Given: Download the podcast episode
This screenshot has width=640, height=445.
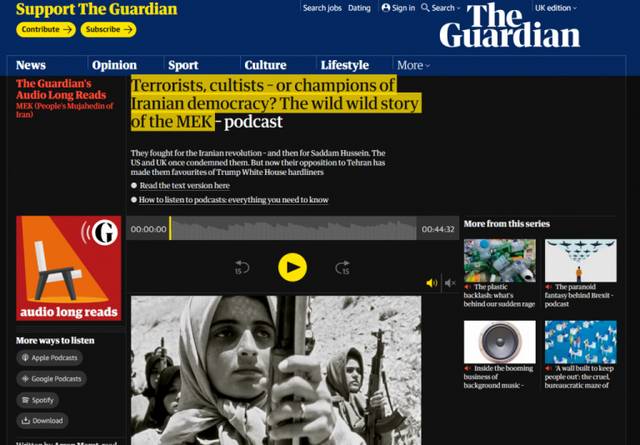Looking at the screenshot, I should tap(42, 421).
